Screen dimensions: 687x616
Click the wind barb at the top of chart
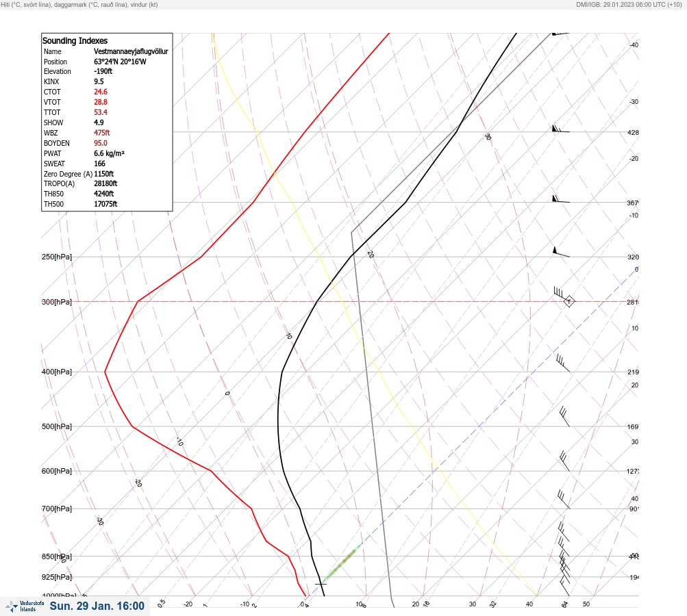click(560, 34)
